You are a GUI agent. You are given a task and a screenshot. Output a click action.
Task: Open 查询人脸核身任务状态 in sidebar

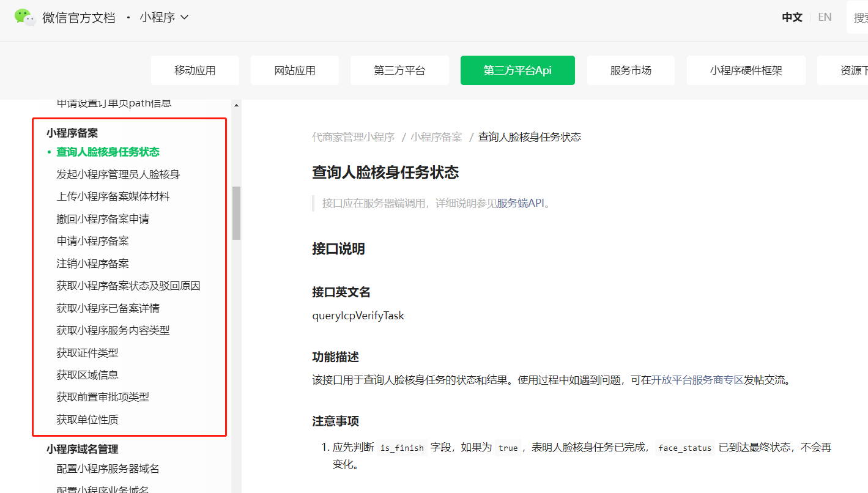108,152
